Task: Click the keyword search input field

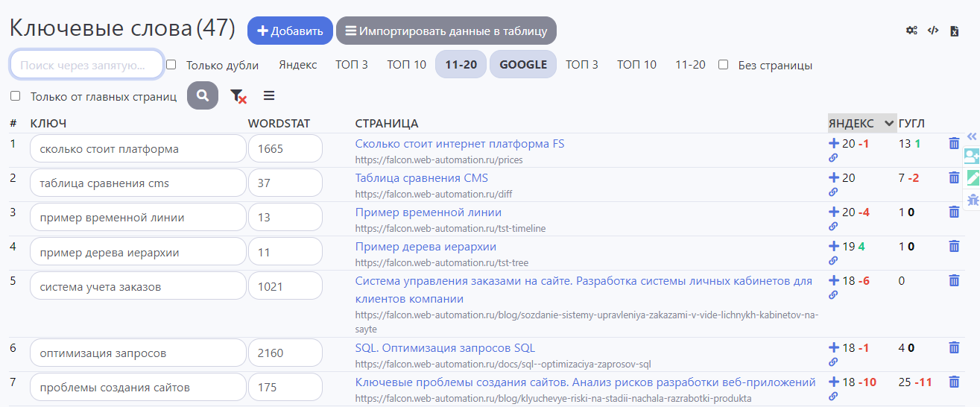Action: coord(86,65)
